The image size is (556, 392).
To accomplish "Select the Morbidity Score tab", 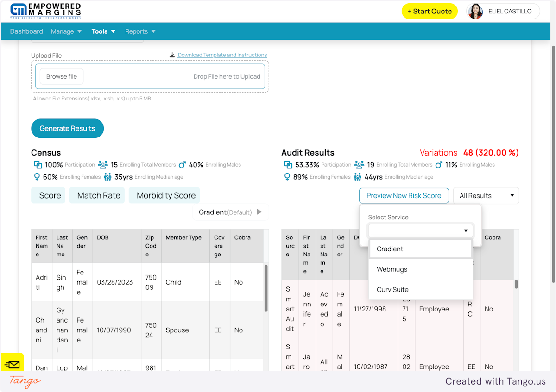I will [x=164, y=196].
